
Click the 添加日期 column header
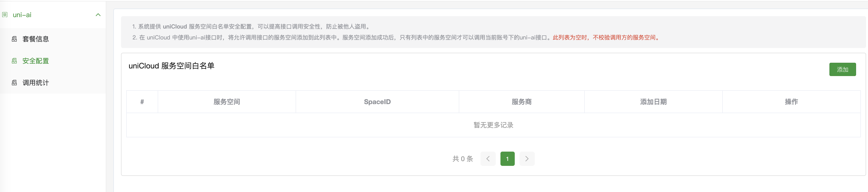[653, 101]
